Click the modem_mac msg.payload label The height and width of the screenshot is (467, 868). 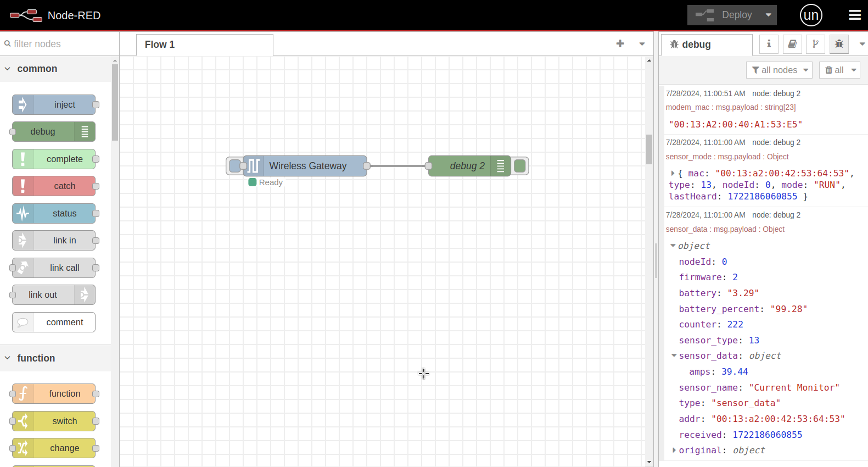click(731, 107)
